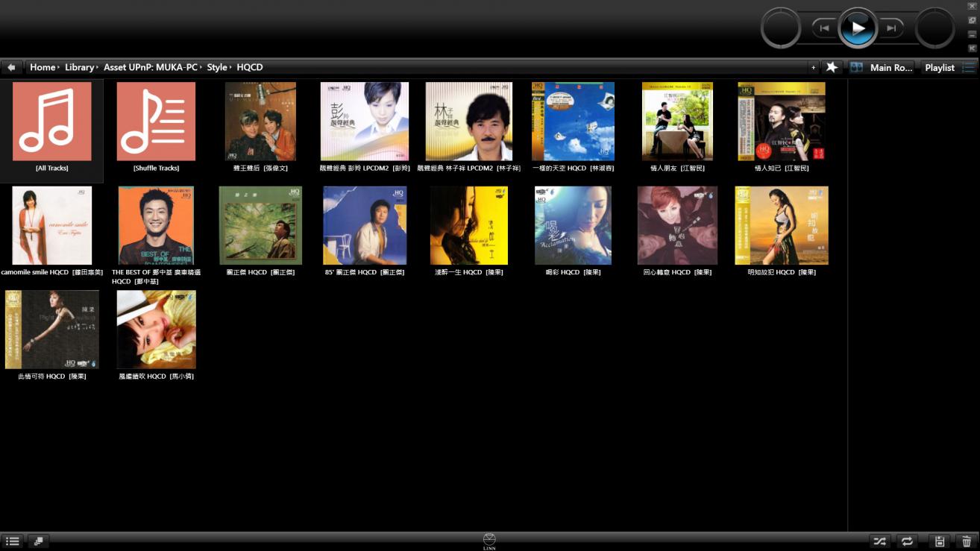The image size is (980, 551).
Task: Change the album thumbnail size view
Action: (x=39, y=541)
